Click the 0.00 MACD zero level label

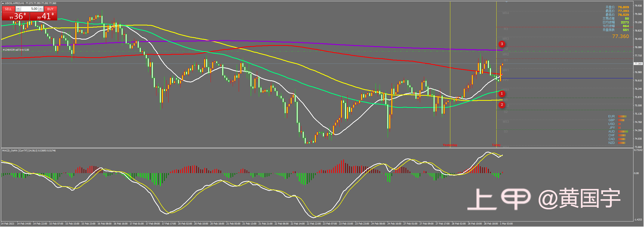click(636, 173)
